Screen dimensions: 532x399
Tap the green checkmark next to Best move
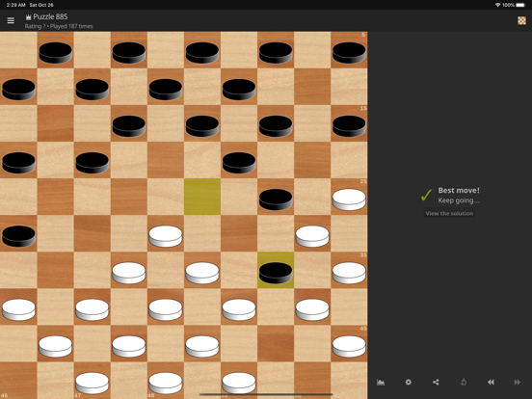(426, 195)
